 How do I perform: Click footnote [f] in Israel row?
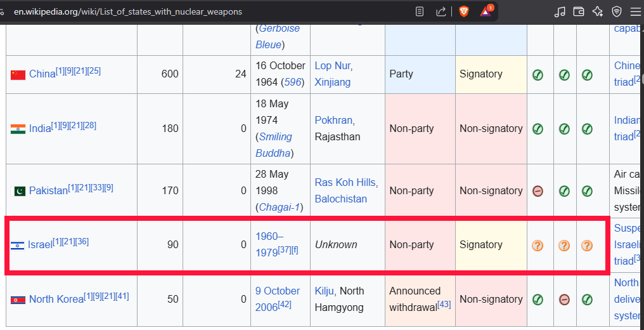click(295, 249)
